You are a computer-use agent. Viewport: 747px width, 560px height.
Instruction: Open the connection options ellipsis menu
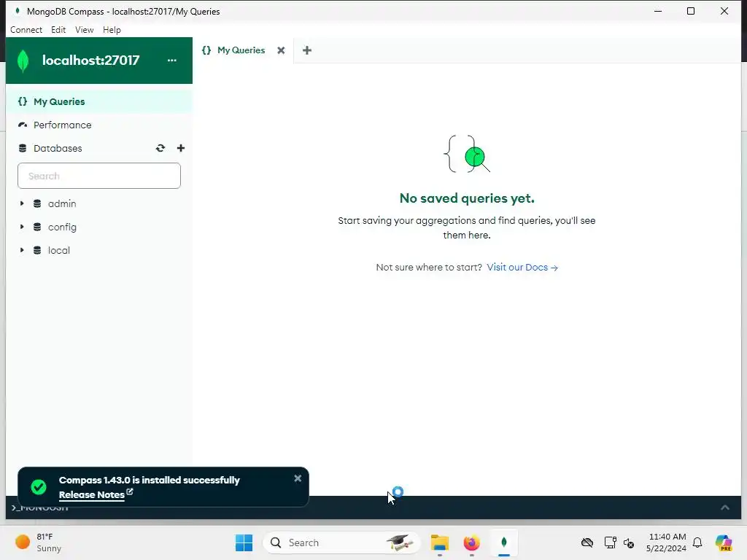point(172,61)
